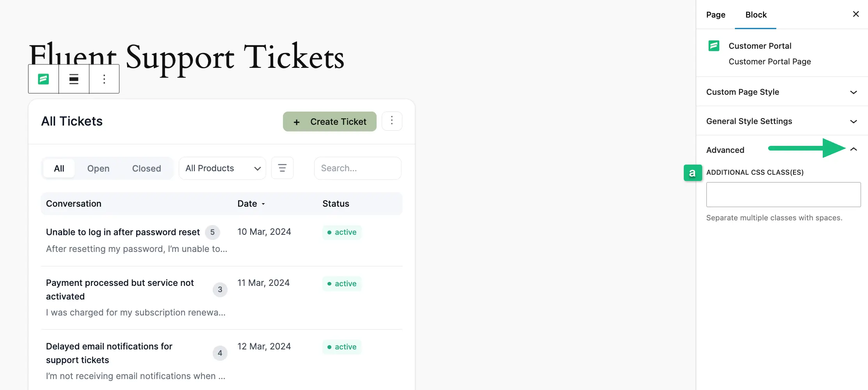868x390 pixels.
Task: Select the Open tickets filter
Action: click(98, 168)
